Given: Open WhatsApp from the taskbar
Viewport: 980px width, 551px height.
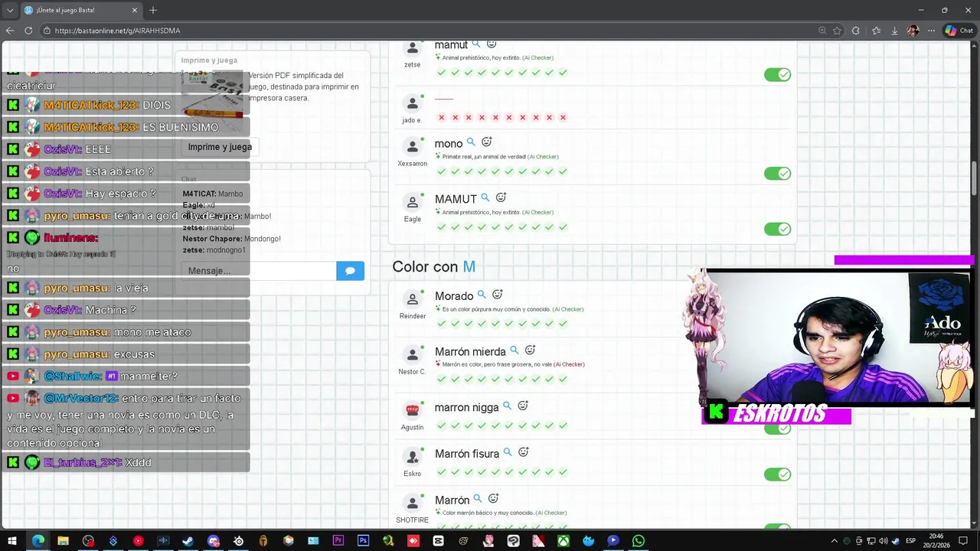Looking at the screenshot, I should point(639,541).
